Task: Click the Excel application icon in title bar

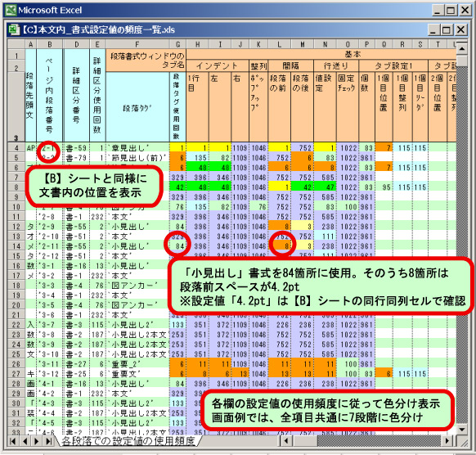Action: point(11,11)
